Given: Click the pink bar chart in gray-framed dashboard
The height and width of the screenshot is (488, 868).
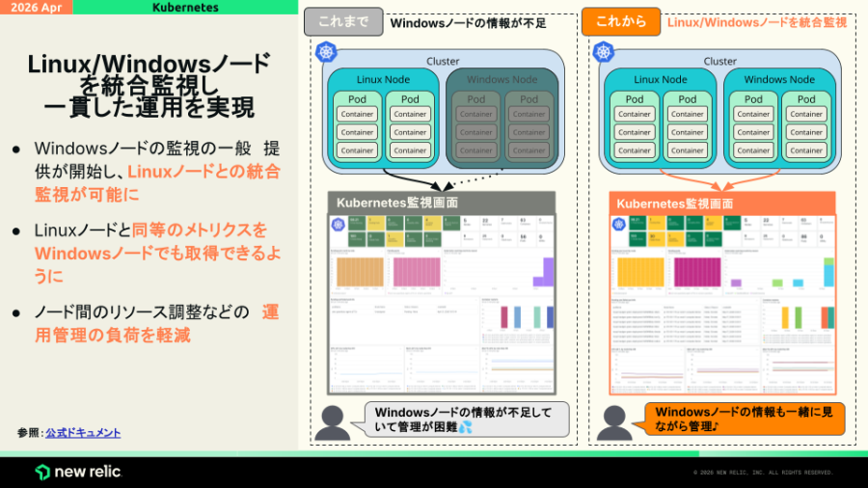Looking at the screenshot, I should (x=417, y=272).
